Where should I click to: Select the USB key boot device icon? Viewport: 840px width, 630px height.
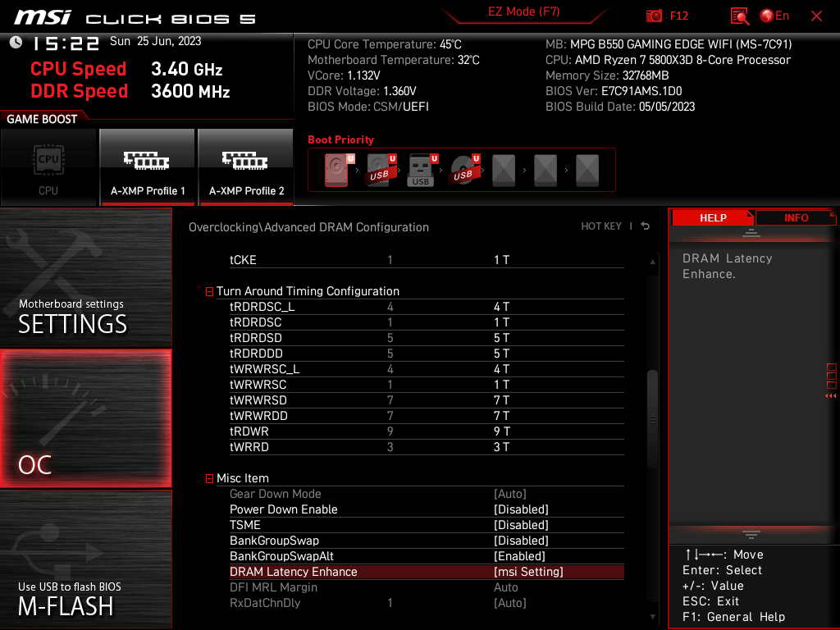[422, 170]
